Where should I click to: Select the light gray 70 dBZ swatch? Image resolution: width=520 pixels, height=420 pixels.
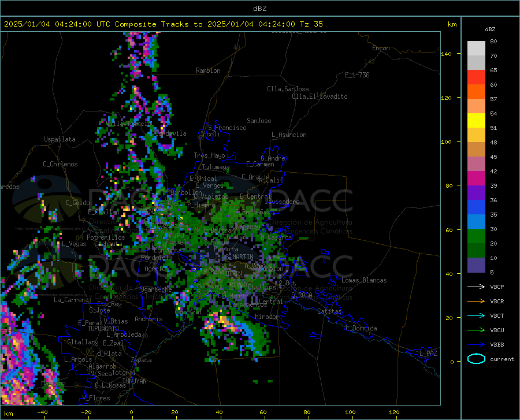click(x=476, y=49)
